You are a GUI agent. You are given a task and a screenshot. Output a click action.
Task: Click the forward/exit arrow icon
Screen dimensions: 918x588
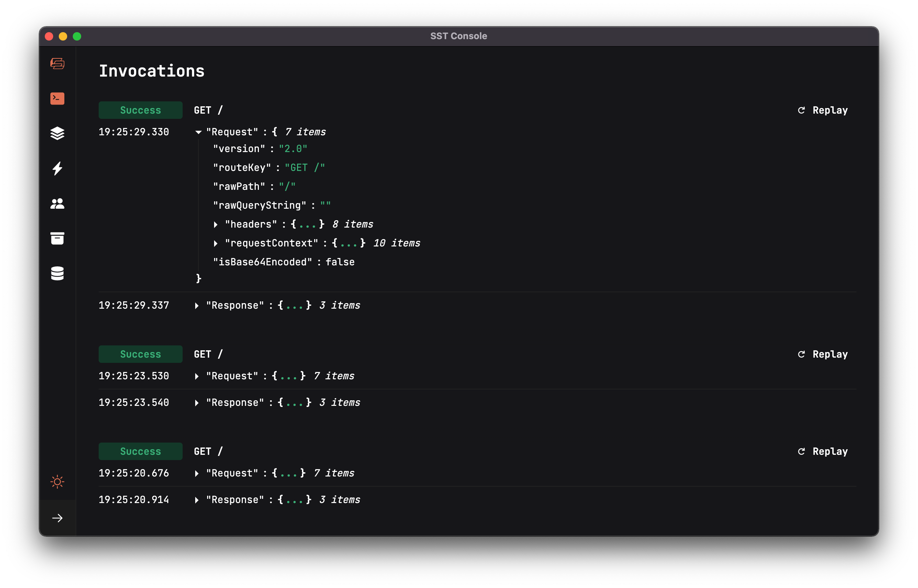[57, 518]
